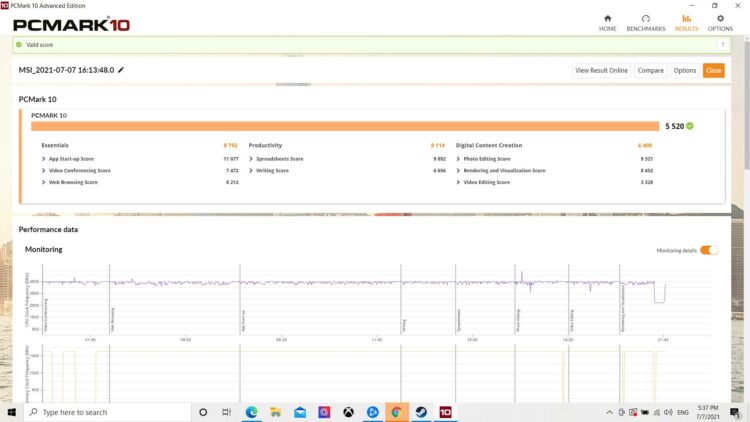Click the View Result Online button

point(601,70)
